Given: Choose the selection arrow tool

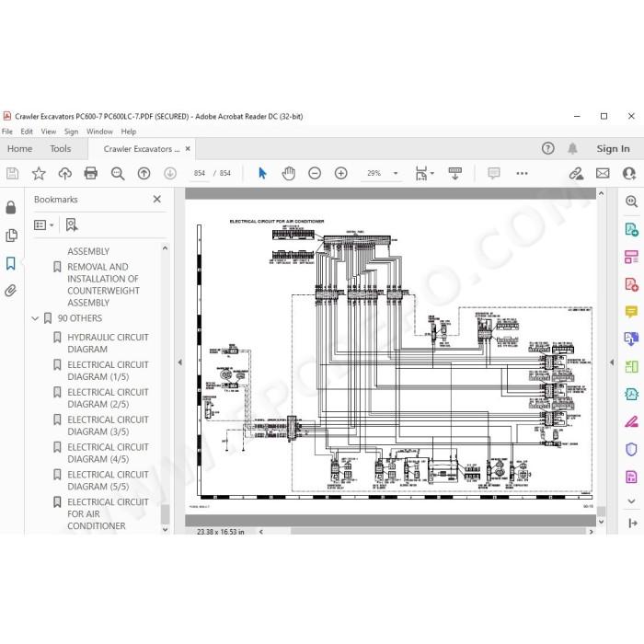Looking at the screenshot, I should (x=262, y=173).
